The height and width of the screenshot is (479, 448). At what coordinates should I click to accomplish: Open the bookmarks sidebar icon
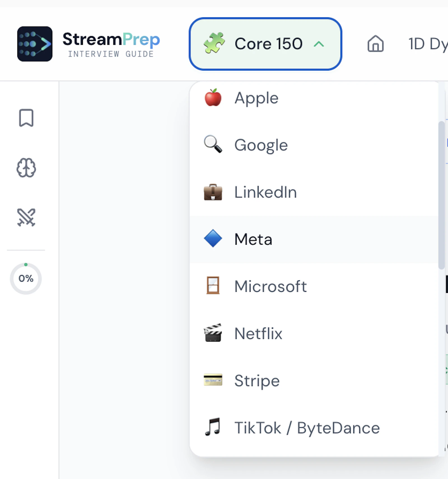(26, 118)
